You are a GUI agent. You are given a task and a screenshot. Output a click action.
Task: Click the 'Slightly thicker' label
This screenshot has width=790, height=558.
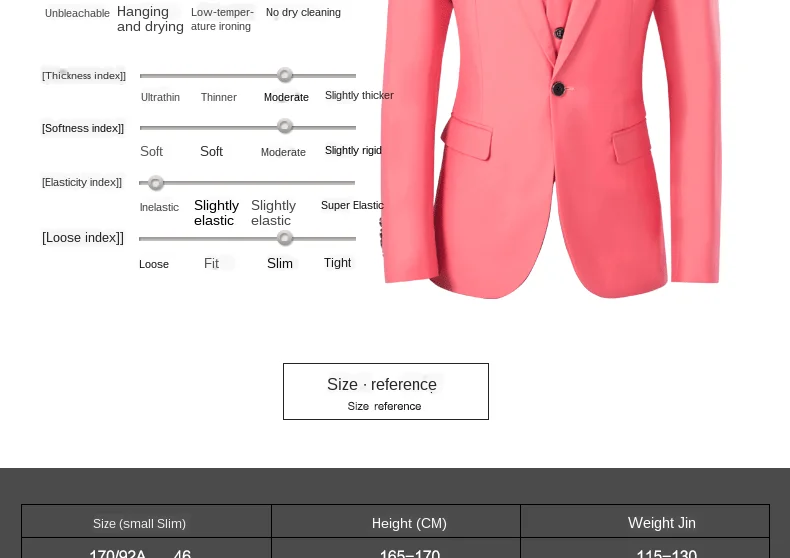click(x=359, y=95)
